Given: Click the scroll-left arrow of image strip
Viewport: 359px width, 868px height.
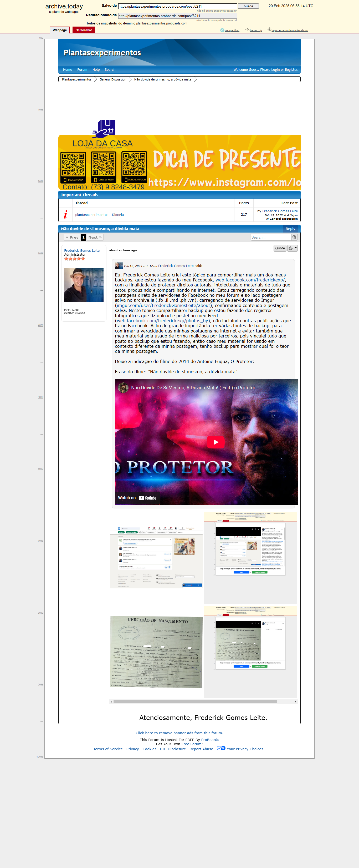Looking at the screenshot, I should (111, 702).
